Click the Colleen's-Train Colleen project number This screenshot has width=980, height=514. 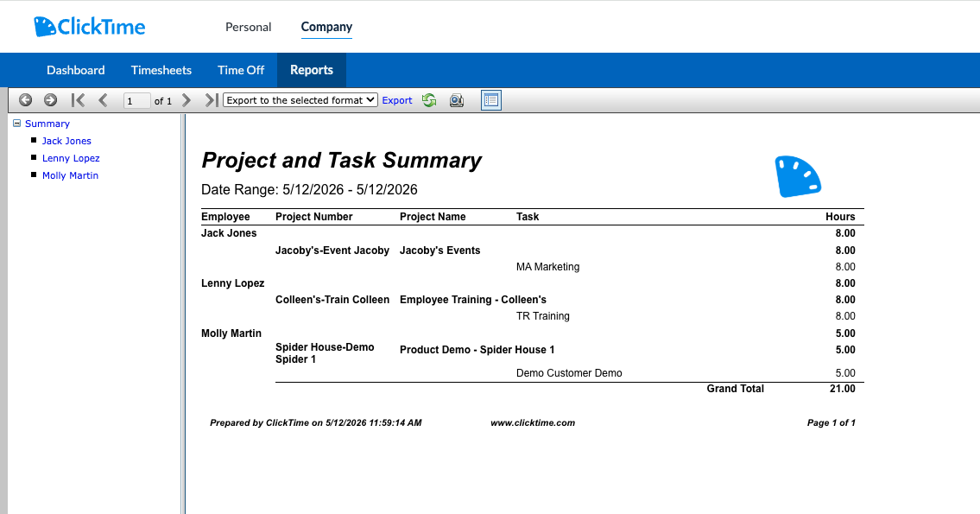332,300
